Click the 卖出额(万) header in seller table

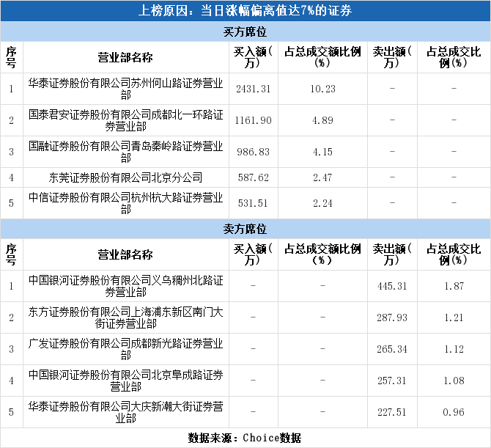(x=392, y=254)
